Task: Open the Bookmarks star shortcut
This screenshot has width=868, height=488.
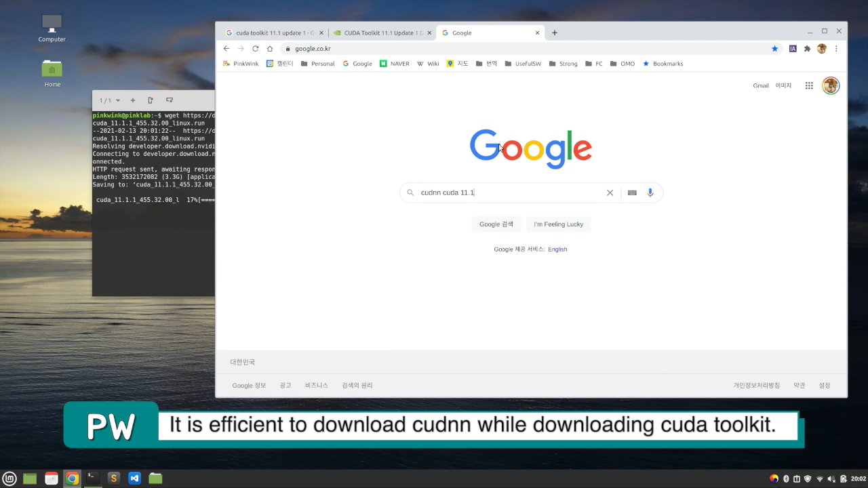Action: click(663, 64)
